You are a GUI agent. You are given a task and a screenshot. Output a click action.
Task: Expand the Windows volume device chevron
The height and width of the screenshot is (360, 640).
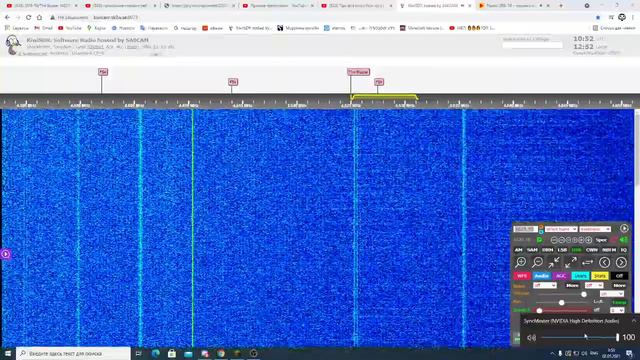(634, 321)
